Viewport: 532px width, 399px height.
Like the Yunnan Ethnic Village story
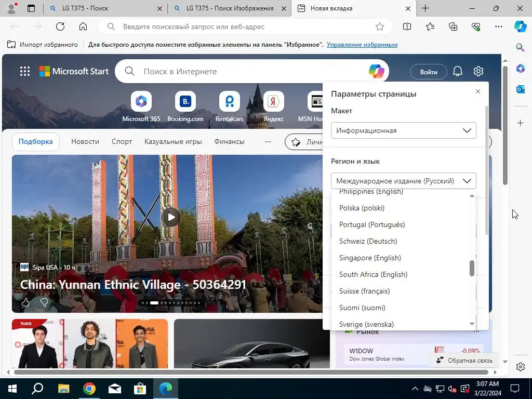coord(25,302)
